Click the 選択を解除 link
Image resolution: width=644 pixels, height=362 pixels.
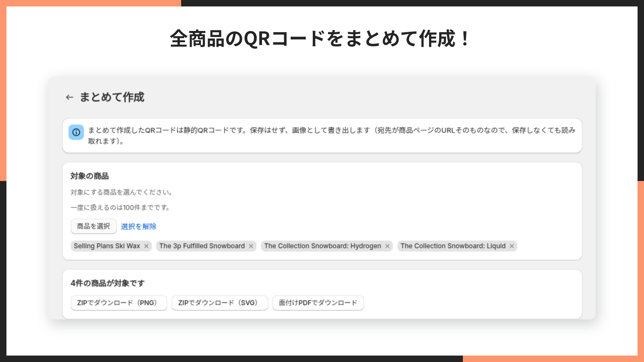pos(138,226)
